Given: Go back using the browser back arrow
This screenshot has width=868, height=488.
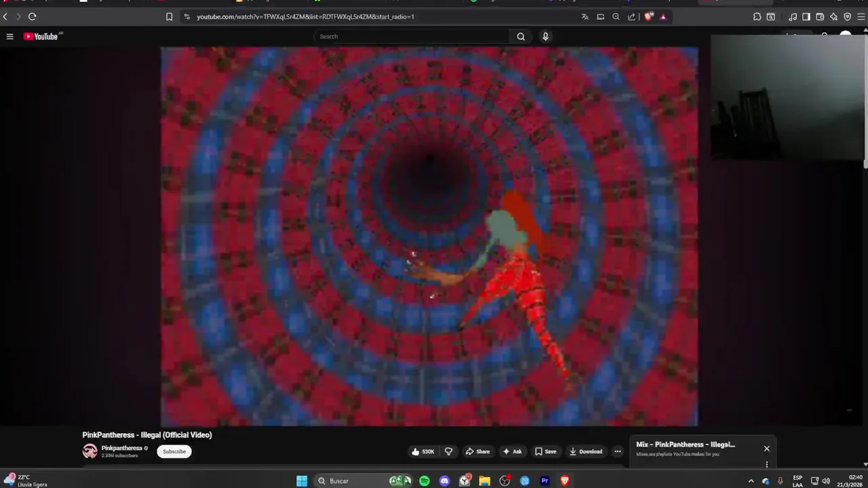Looking at the screenshot, I should pos(5,16).
